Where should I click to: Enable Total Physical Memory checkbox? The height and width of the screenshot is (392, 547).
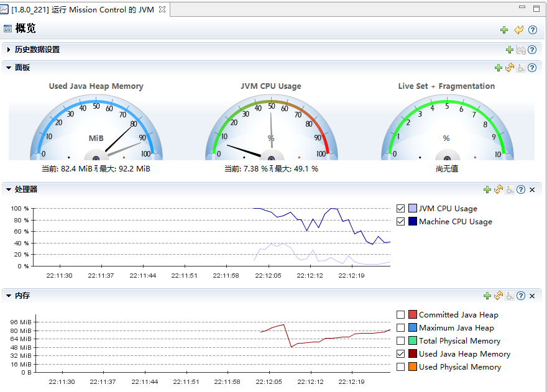click(x=400, y=340)
